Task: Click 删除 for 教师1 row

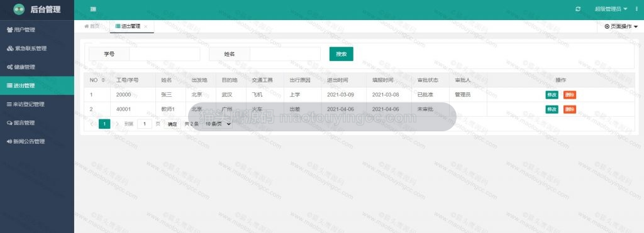Action: tap(570, 109)
